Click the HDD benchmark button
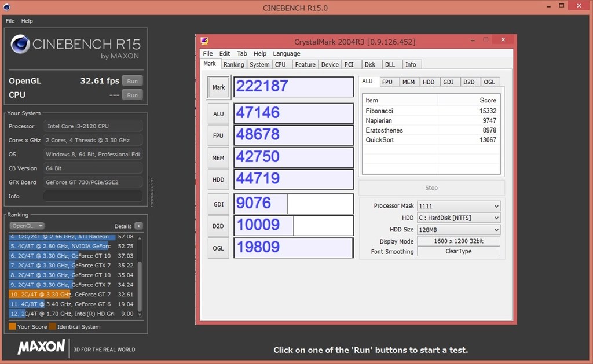 218,179
